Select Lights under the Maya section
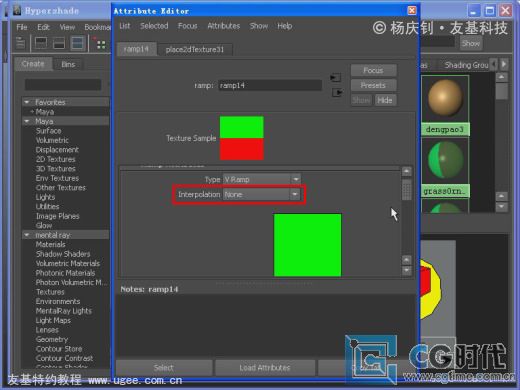Image resolution: width=520 pixels, height=390 pixels. pyautogui.click(x=45, y=197)
